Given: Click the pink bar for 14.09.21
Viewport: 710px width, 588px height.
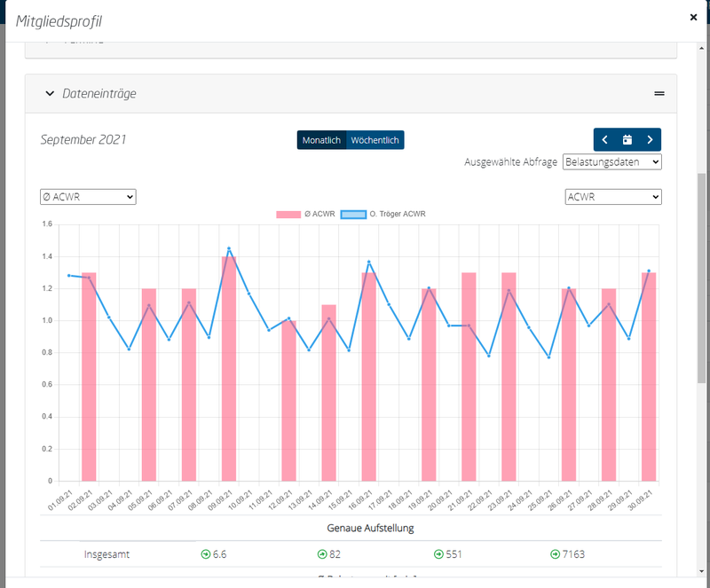Looking at the screenshot, I should point(328,393).
